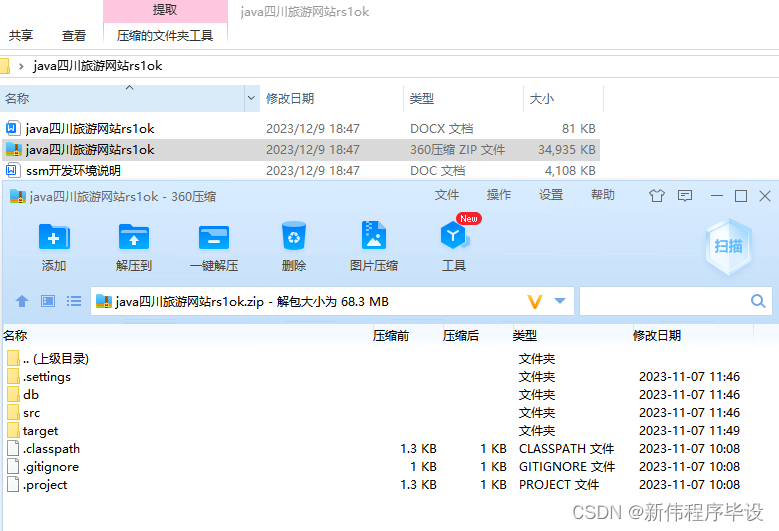Open the 操作 menu in 360压缩
The width and height of the screenshot is (779, 531).
tap(499, 195)
